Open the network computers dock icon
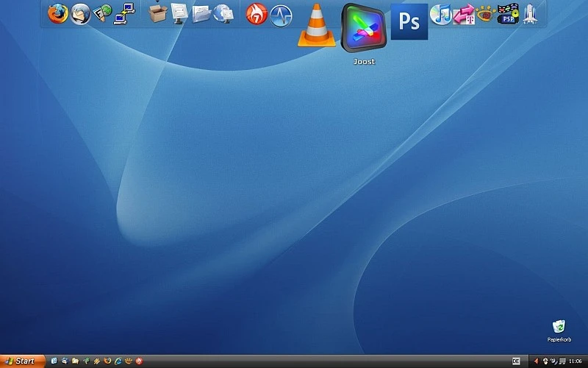Viewport: 588px width, 368px height. (126, 13)
